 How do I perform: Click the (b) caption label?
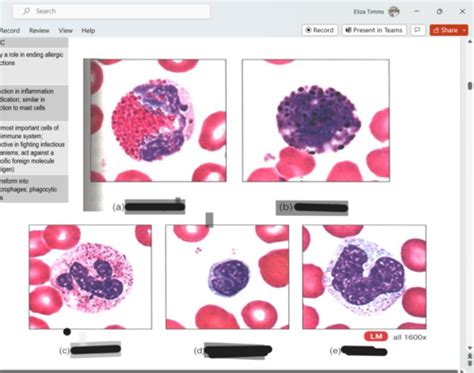285,207
